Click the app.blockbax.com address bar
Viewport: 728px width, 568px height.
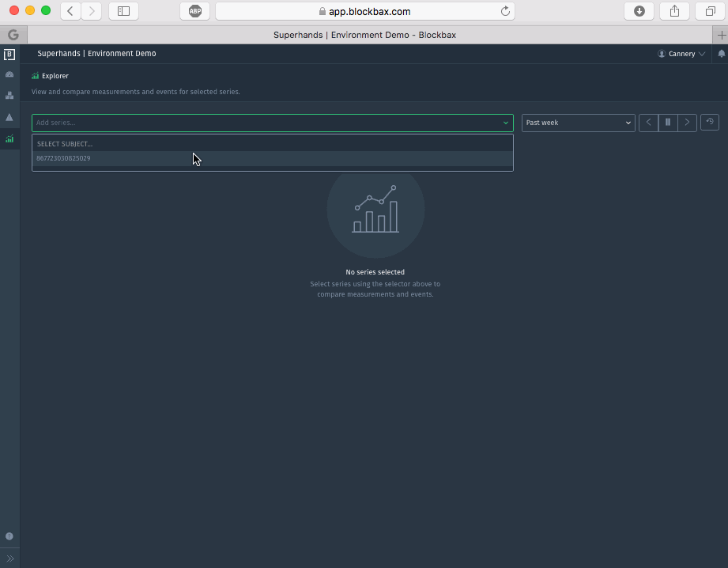click(365, 11)
